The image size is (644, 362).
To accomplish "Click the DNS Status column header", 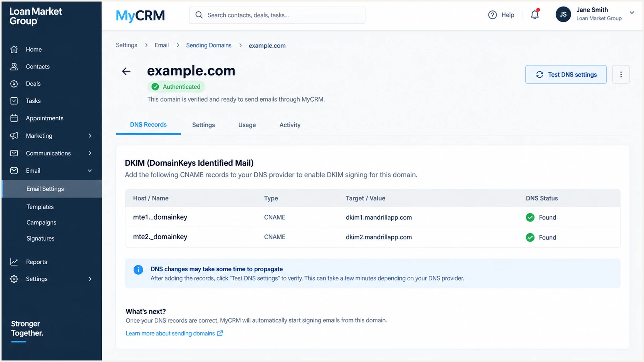I will 542,198.
